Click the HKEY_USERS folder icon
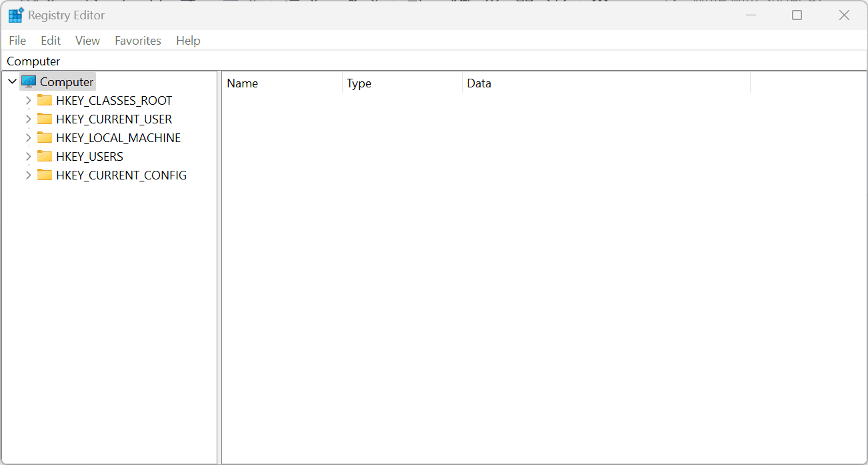The image size is (868, 465). (45, 156)
